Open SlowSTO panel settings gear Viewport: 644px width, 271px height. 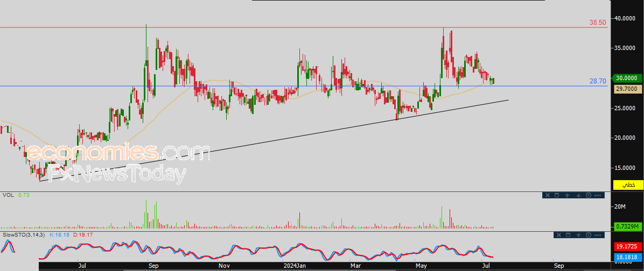tap(589, 235)
